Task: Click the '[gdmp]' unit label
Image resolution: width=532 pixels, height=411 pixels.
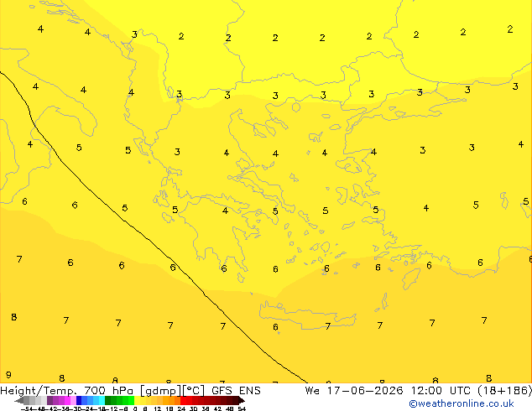Action: coord(160,391)
